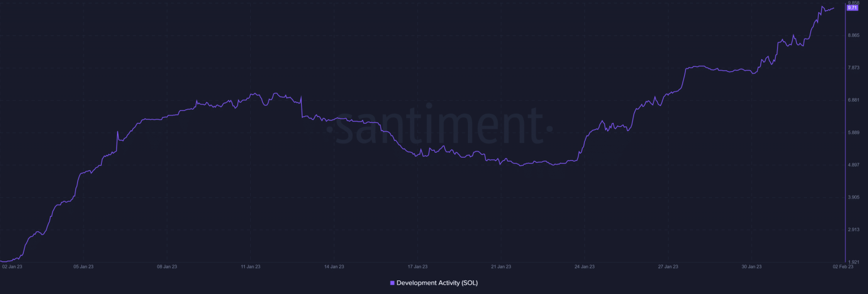This screenshot has height=294, width=868.
Task: Choose the 24 Jan 23 date label
Action: pyautogui.click(x=584, y=266)
